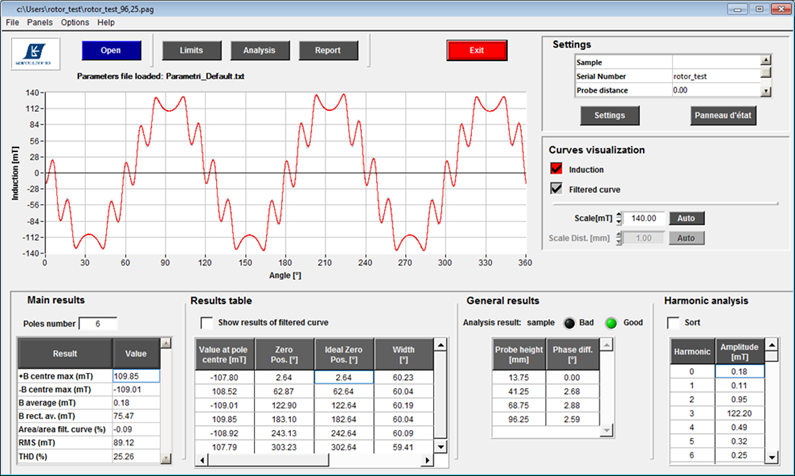The width and height of the screenshot is (795, 476).
Task: Toggle the Induction curve checkbox
Action: pos(557,169)
